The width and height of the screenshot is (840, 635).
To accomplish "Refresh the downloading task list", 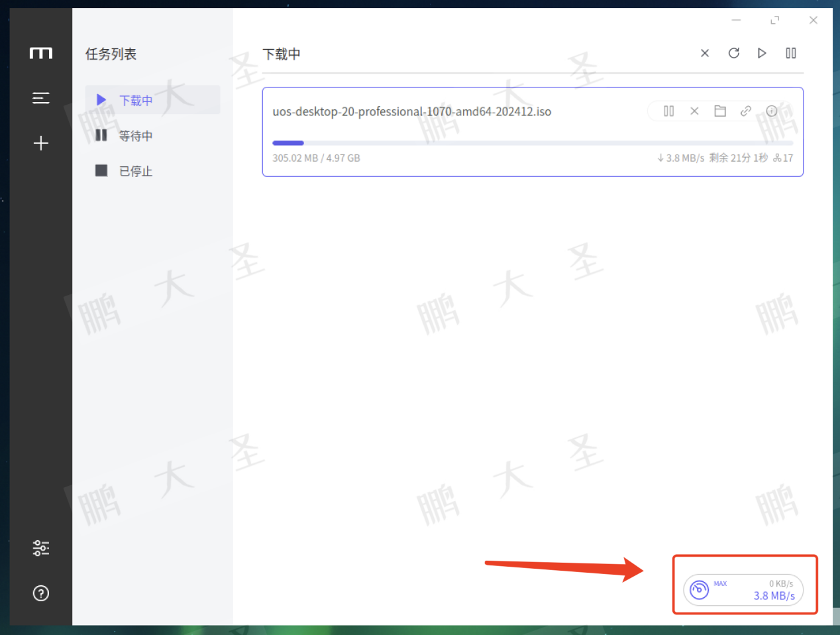I will coord(733,52).
